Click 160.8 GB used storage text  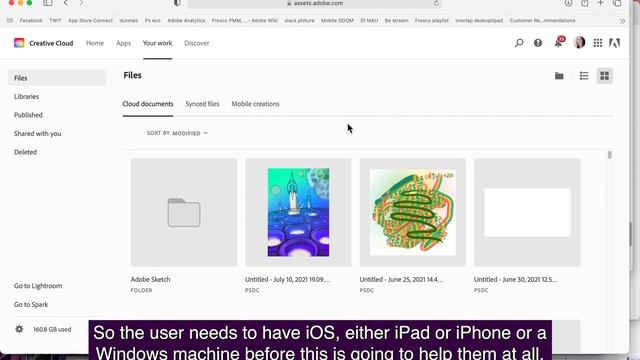tap(52, 329)
